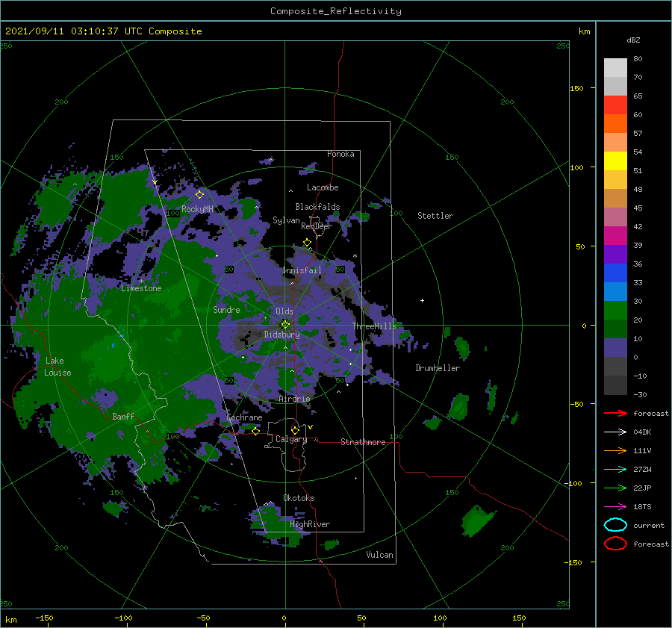672x628 pixels.
Task: Click the 18TS legend label
Action: tap(642, 507)
